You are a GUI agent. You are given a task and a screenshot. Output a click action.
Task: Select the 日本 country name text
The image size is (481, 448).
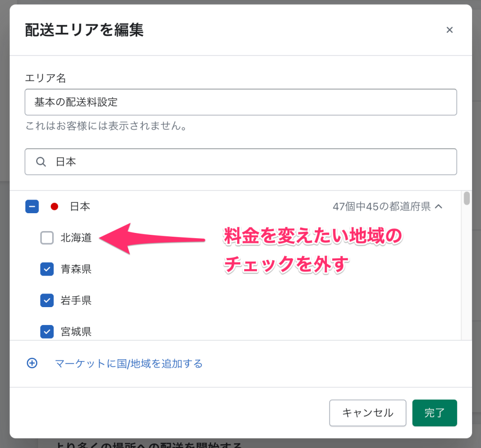pos(81,206)
